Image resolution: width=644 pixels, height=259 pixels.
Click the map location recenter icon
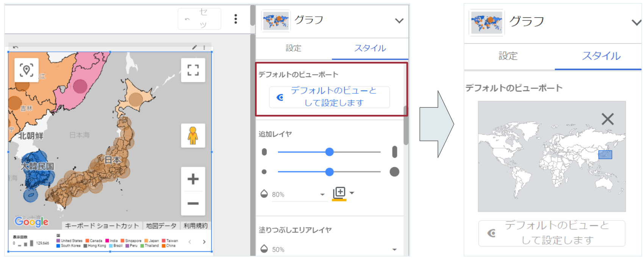[27, 70]
